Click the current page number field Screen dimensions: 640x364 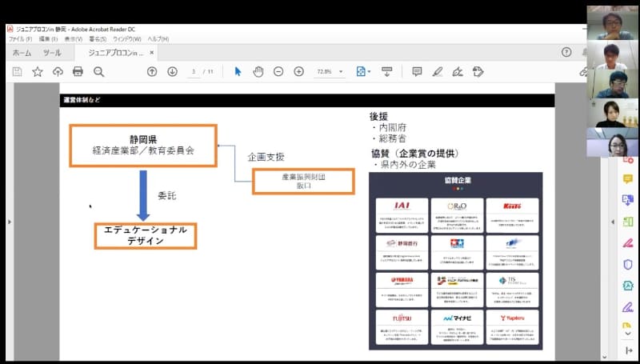tap(194, 71)
